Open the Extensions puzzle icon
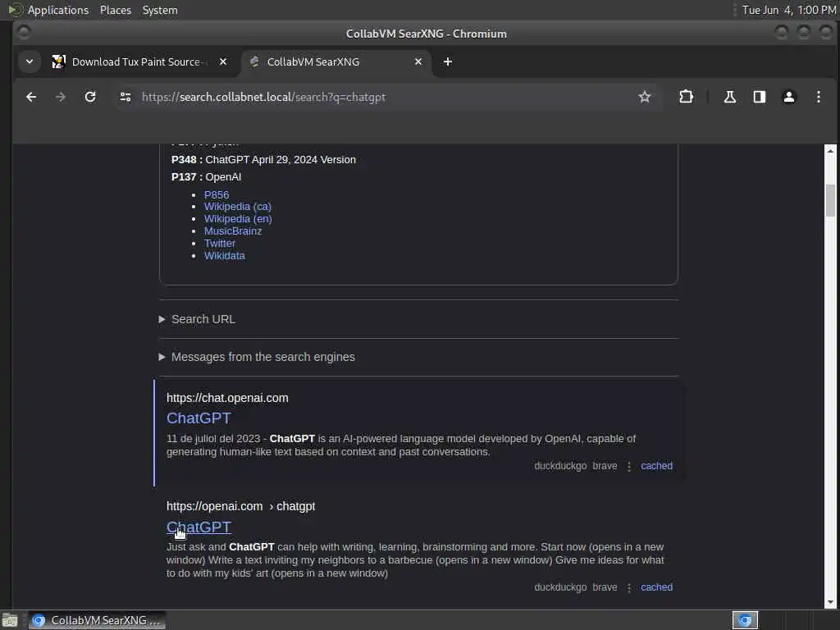The width and height of the screenshot is (840, 630). tap(686, 97)
